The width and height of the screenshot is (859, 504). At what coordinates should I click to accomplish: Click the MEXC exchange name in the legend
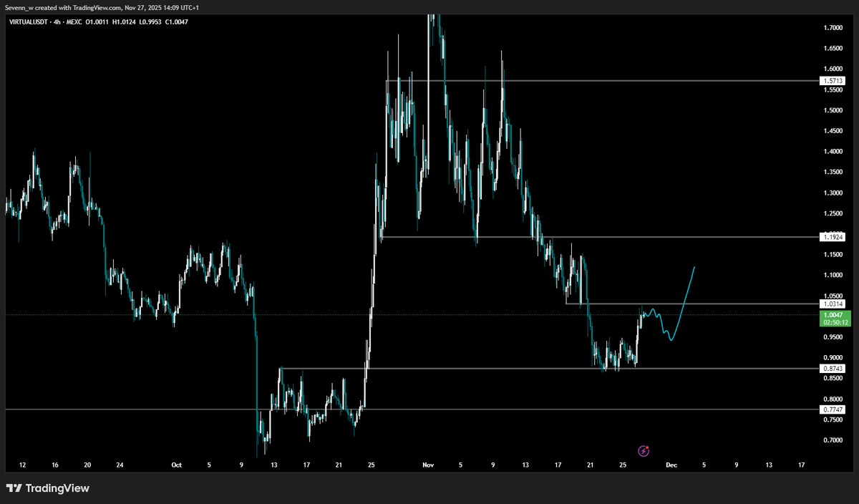pos(74,21)
